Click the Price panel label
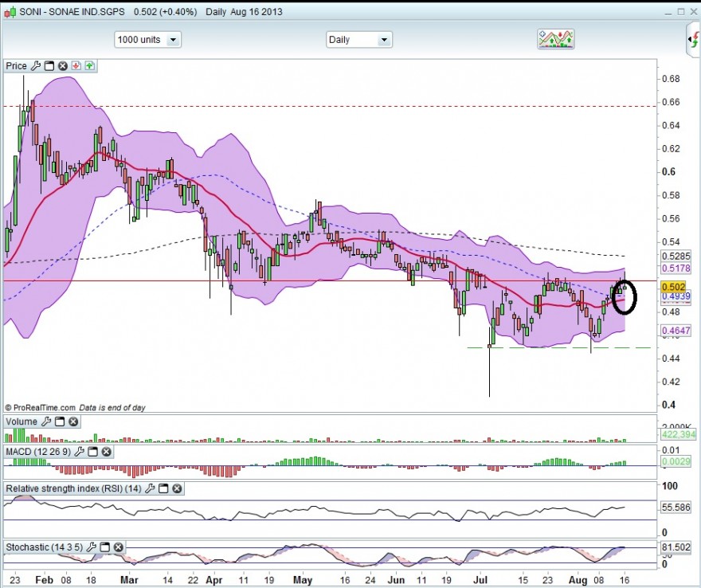This screenshot has height=588, width=701. click(x=17, y=65)
